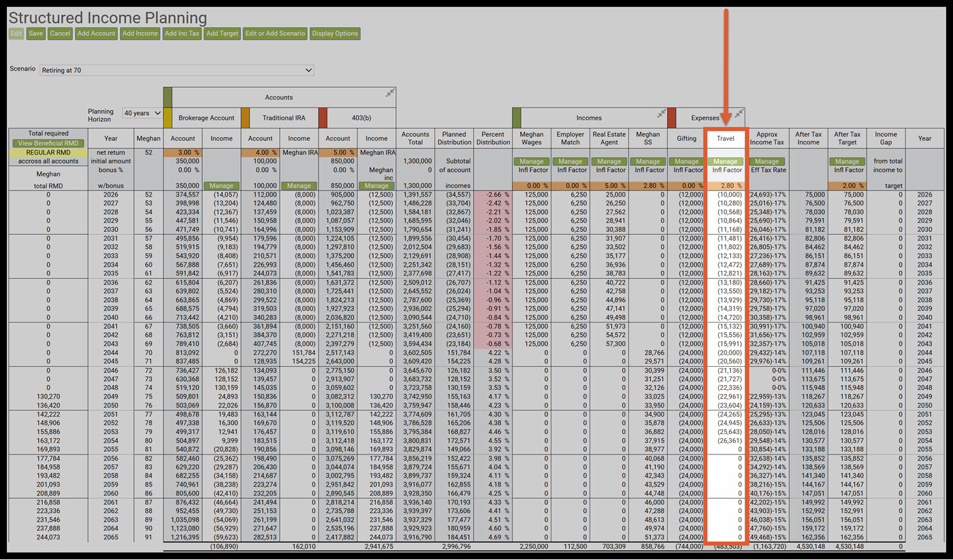This screenshot has height=560, width=953.
Task: Collapse the Accounts group with its arrow icon
Action: pos(390,93)
